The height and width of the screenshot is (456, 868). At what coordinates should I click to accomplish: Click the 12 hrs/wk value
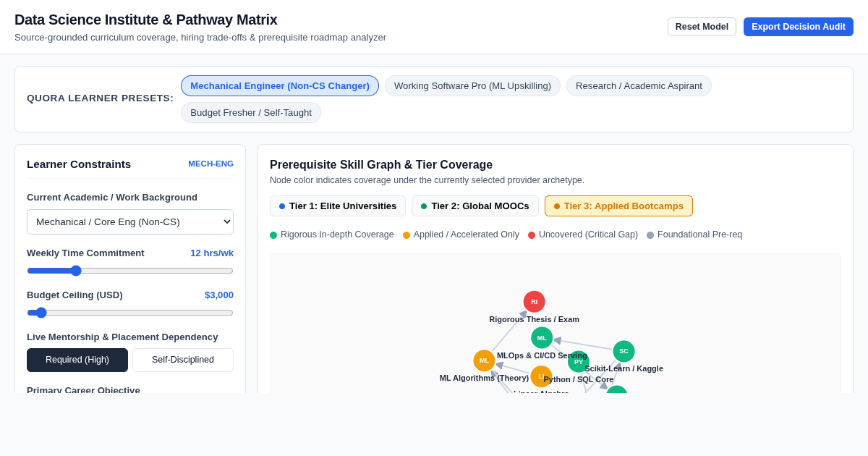tap(212, 253)
